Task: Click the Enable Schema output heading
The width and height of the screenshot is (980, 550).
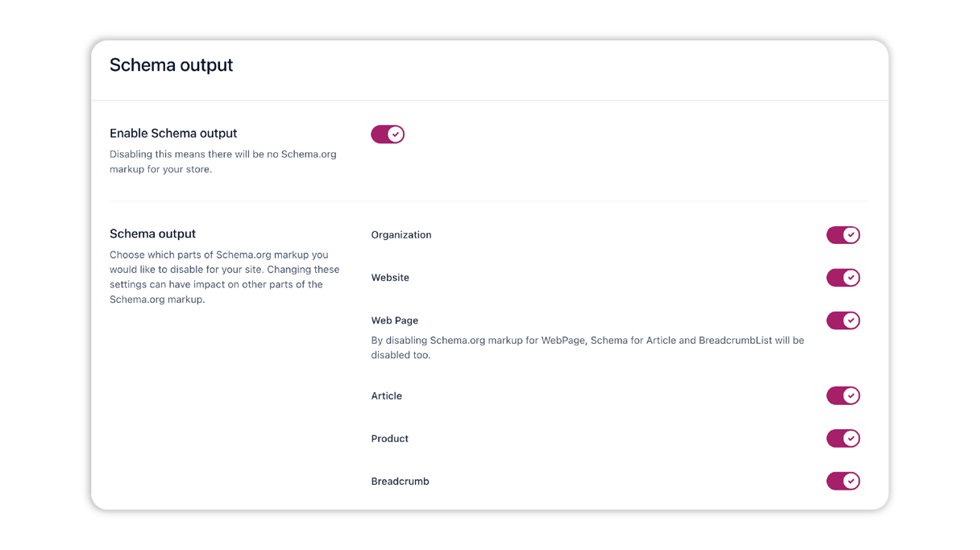Action: pos(173,134)
